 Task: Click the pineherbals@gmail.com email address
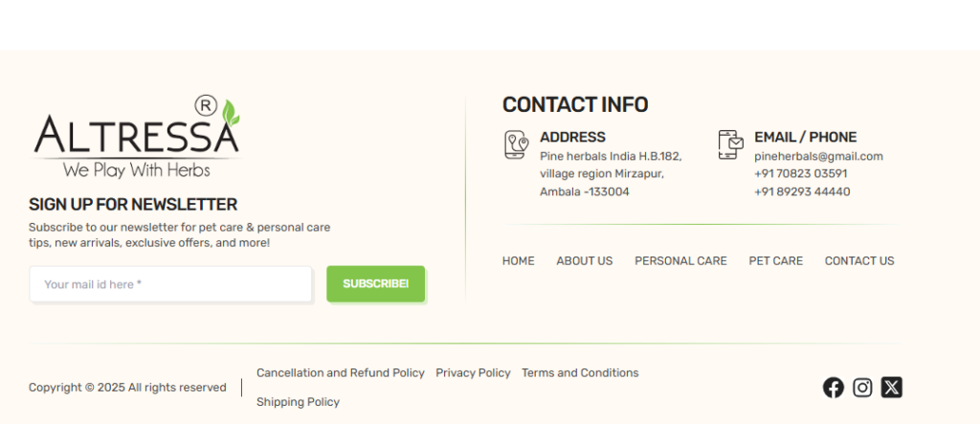click(818, 156)
